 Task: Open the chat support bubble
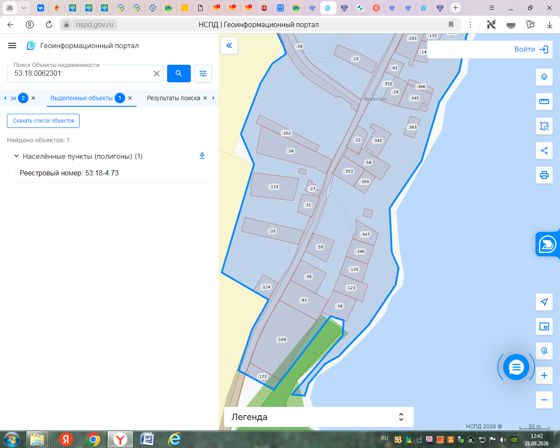coord(516,367)
